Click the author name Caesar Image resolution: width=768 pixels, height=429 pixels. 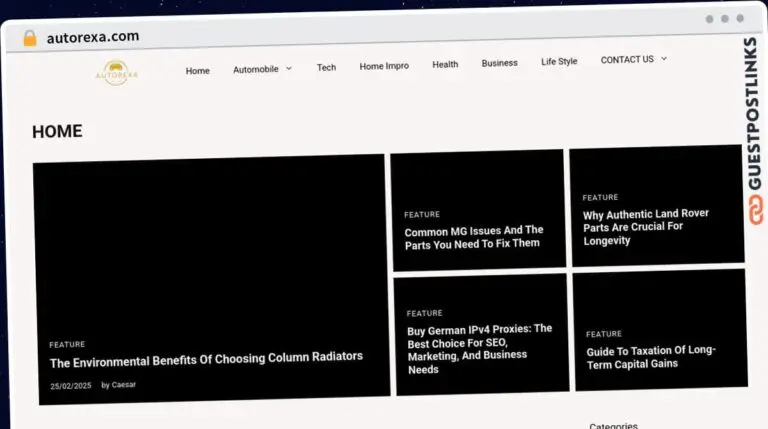point(124,385)
